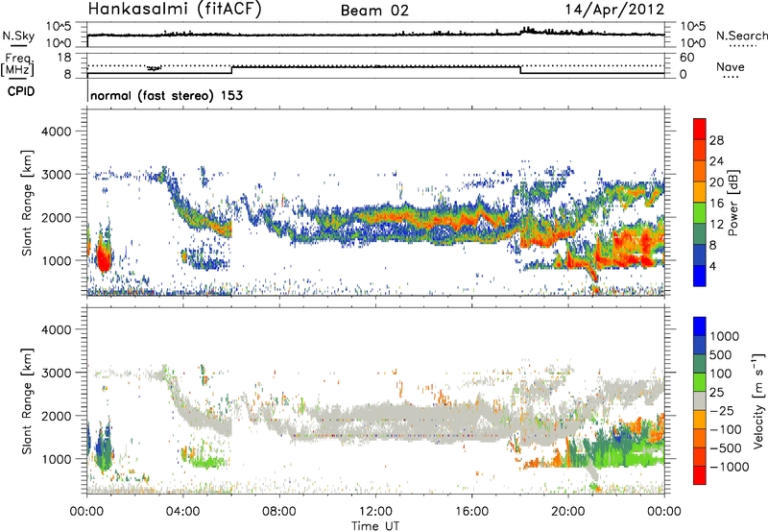Screen dimensions: 768x532
Task: Select the 'Freq. [MHz]' axis label
Action: [18, 65]
